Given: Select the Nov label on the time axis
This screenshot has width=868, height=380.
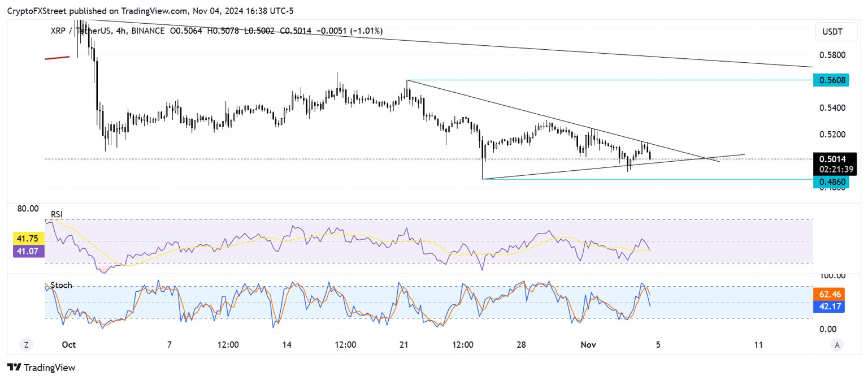Looking at the screenshot, I should pos(588,344).
